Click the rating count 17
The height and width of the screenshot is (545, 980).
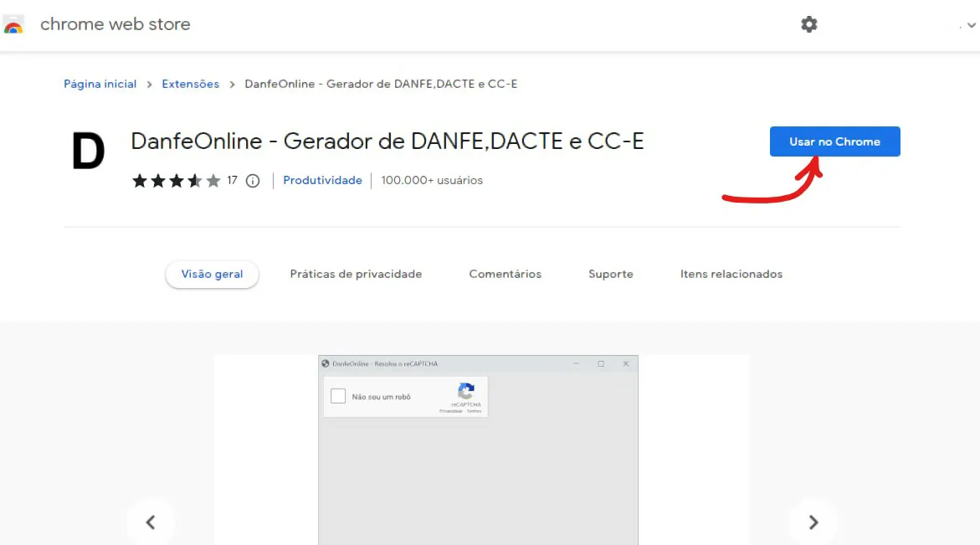tap(233, 181)
